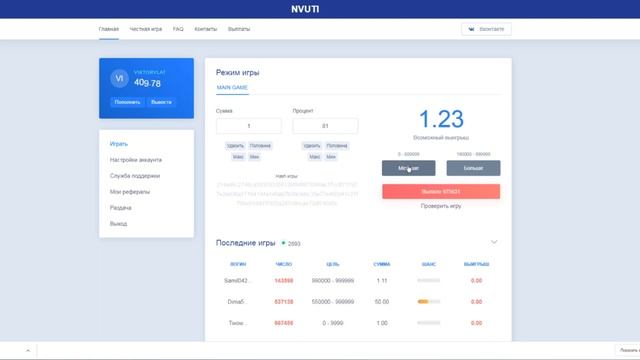Image resolution: width=640 pixels, height=360 pixels.
Task: Click the Сумма column header in the table
Action: (382, 264)
